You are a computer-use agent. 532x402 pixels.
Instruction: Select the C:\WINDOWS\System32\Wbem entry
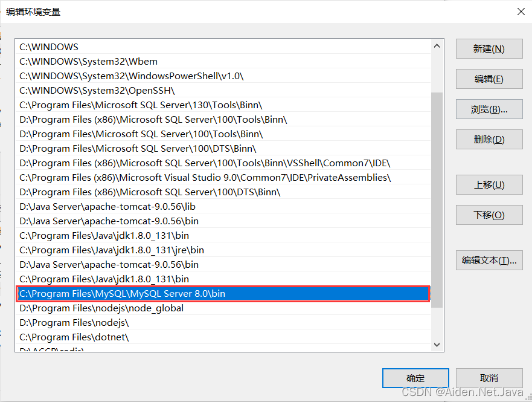click(223, 62)
